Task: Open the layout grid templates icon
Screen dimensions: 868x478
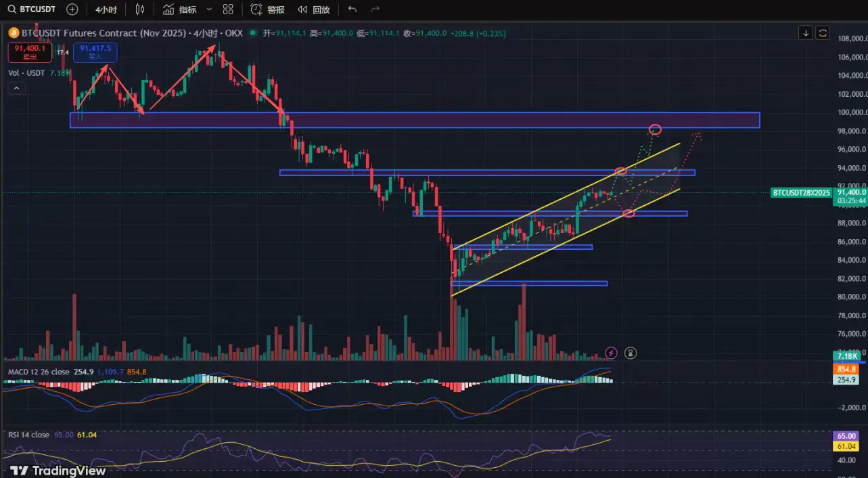Action: tap(228, 9)
